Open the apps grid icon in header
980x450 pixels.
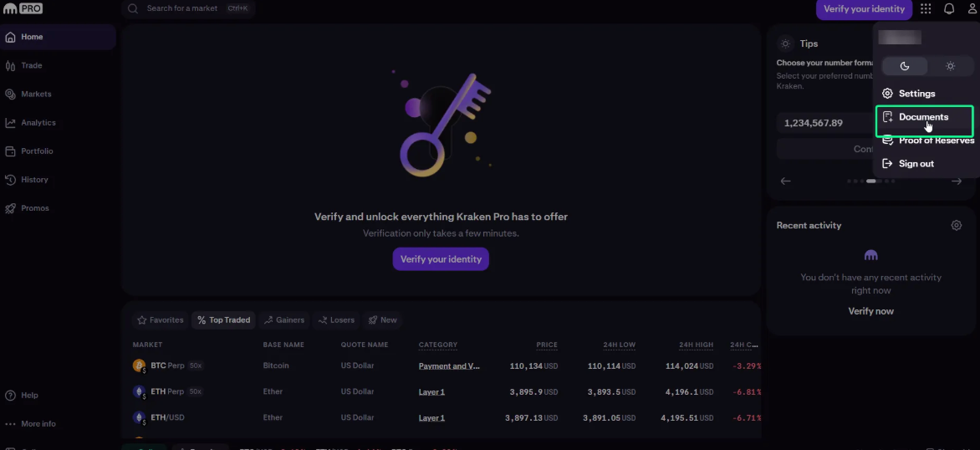(x=926, y=8)
